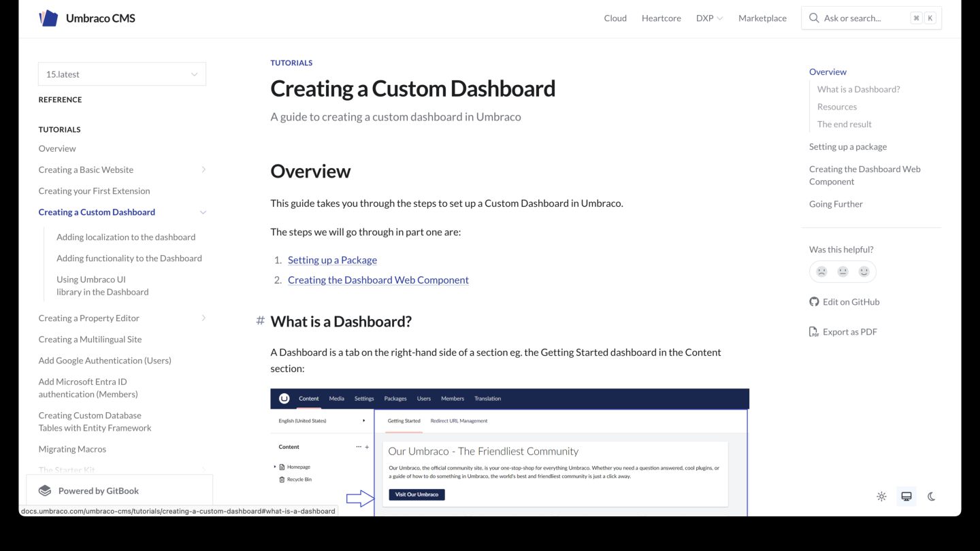Collapse Creating a Custom Dashboard chevron
980x551 pixels.
pyautogui.click(x=203, y=212)
